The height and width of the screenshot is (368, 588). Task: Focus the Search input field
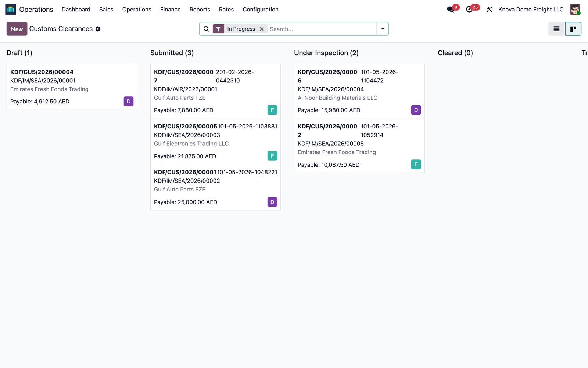click(322, 29)
